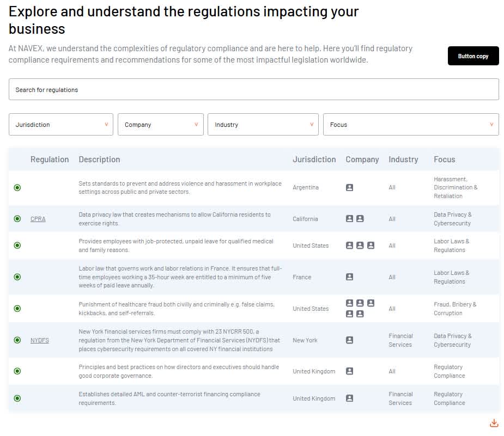The height and width of the screenshot is (436, 504).
Task: Click the download icon below the table
Action: pos(494,423)
